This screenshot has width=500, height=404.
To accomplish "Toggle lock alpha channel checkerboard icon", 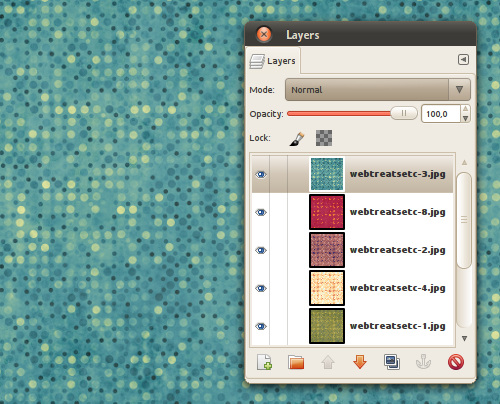I will (x=324, y=138).
